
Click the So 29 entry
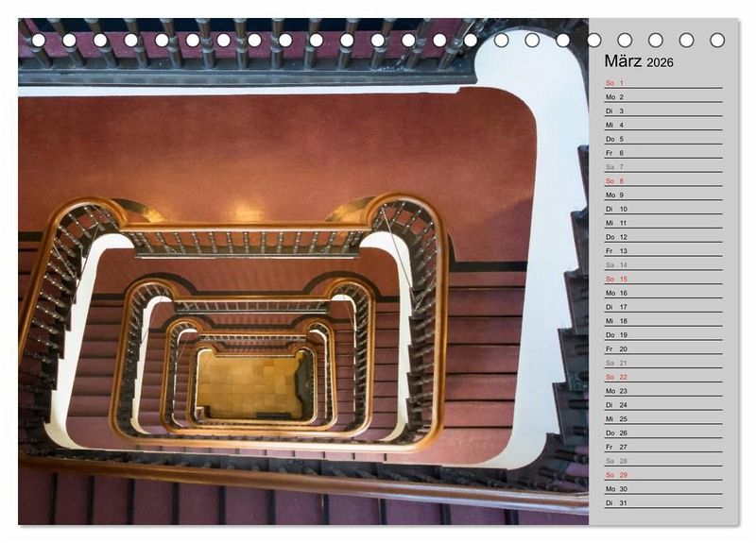(x=661, y=475)
